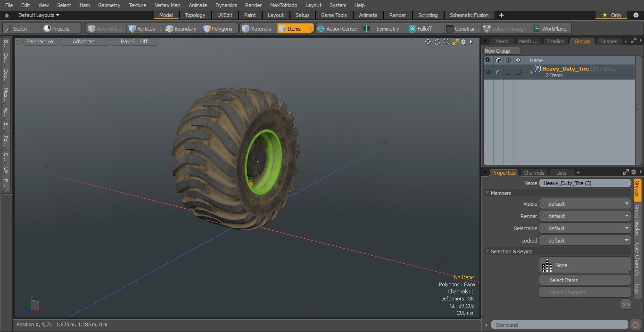Click the viewport rotate icon
Screen dimensions: 644x332
pos(437,42)
